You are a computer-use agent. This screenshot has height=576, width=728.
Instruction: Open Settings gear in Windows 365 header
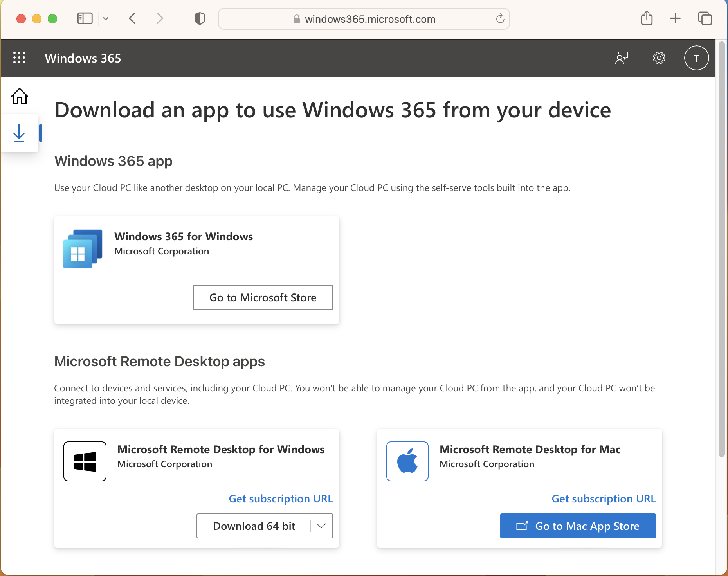pyautogui.click(x=659, y=58)
